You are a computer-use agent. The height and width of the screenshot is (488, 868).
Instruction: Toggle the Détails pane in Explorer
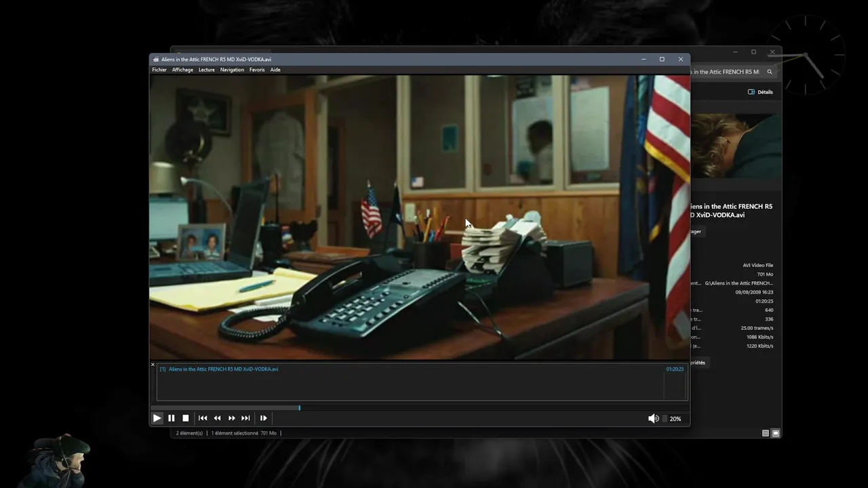(x=760, y=92)
